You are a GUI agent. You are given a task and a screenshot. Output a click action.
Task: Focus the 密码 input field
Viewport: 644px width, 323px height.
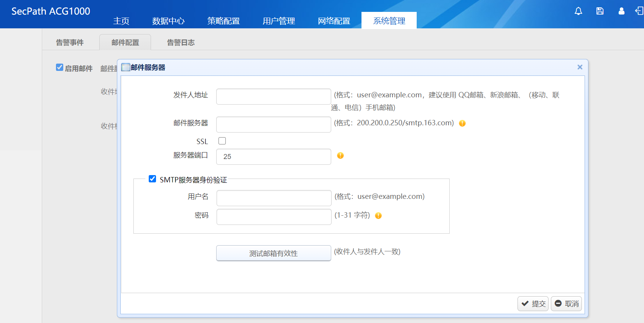(274, 217)
